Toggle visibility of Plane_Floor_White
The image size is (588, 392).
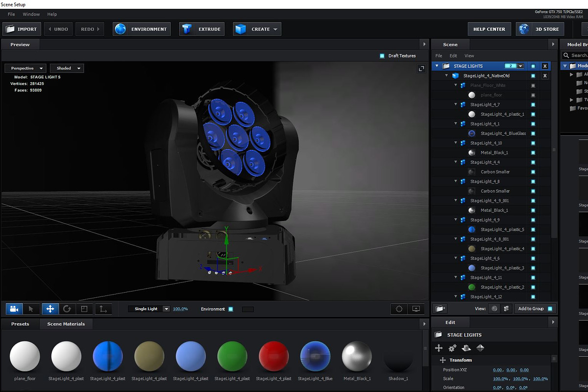(x=533, y=85)
